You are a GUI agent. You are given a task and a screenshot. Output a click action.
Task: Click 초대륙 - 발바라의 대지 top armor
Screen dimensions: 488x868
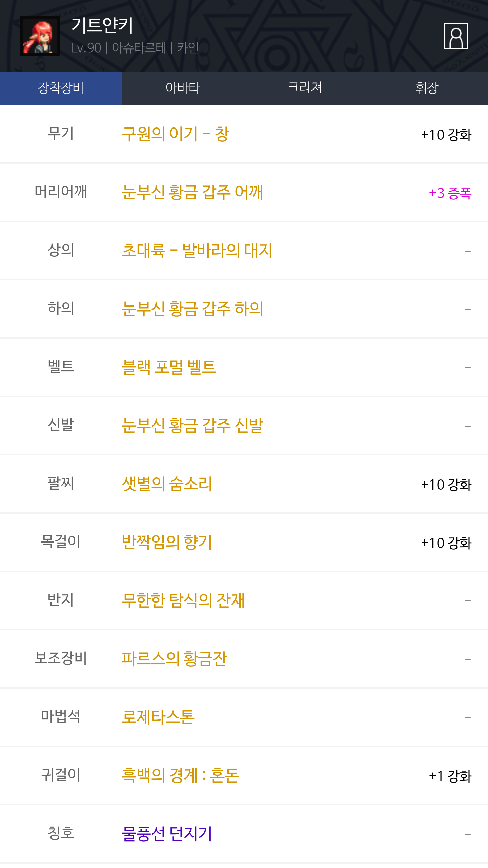tap(197, 251)
